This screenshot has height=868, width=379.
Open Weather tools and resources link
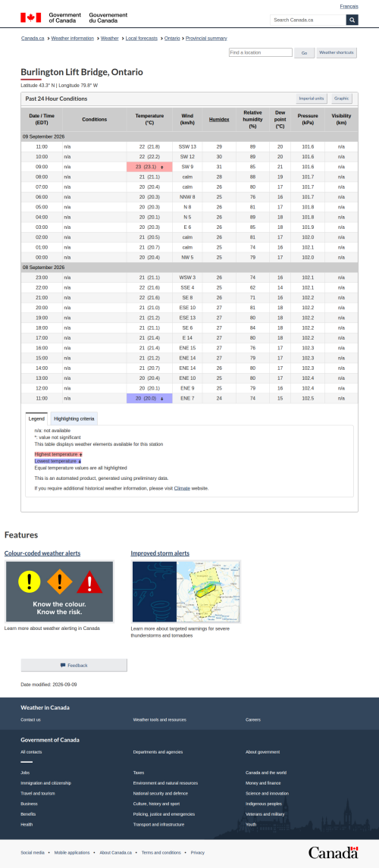click(x=159, y=719)
